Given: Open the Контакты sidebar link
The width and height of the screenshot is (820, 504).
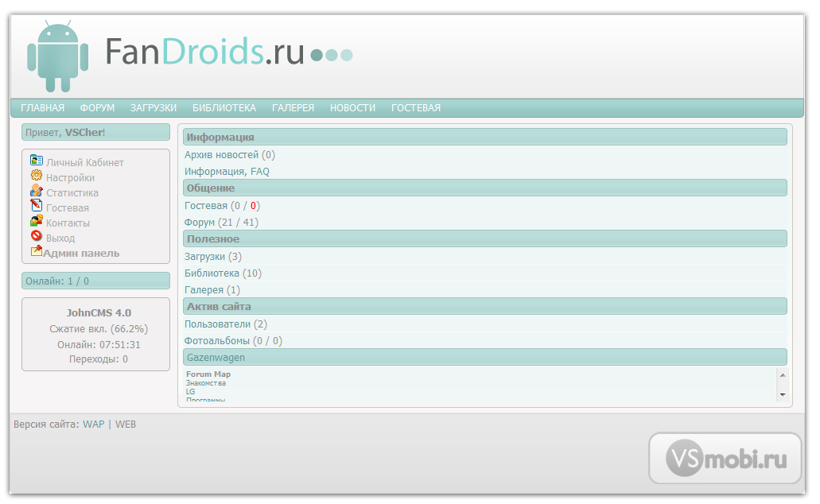Looking at the screenshot, I should (x=68, y=223).
